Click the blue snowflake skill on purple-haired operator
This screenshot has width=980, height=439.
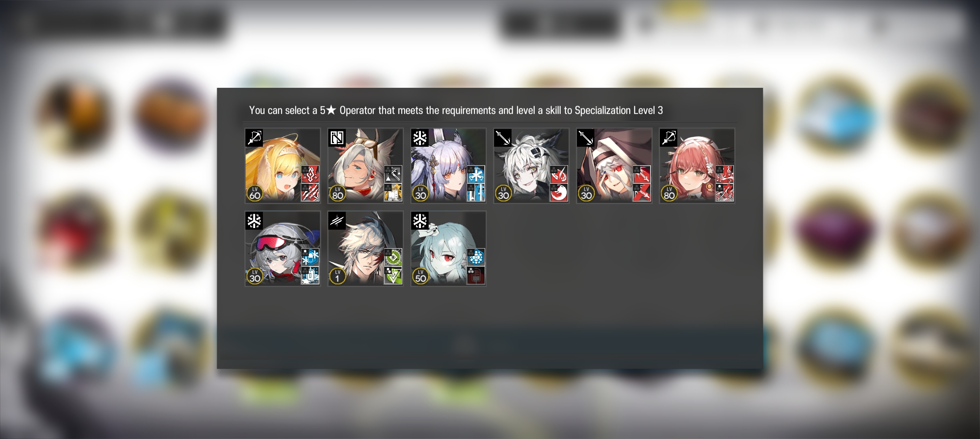(476, 174)
